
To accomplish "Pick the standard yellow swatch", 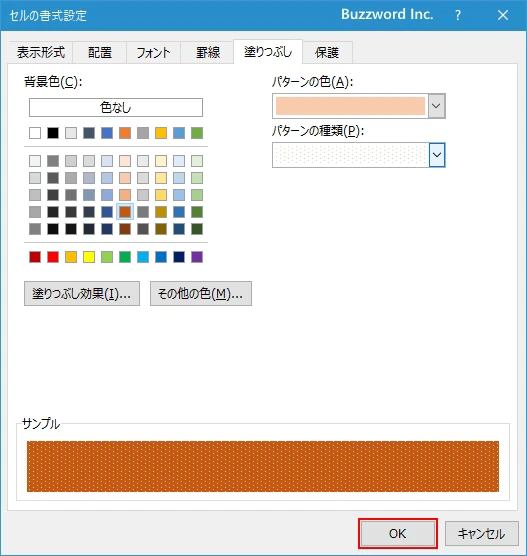I will (89, 257).
